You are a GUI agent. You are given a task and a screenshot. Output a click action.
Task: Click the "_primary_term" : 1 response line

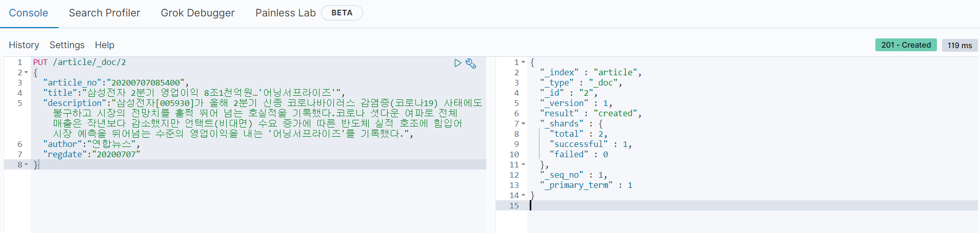(x=586, y=185)
